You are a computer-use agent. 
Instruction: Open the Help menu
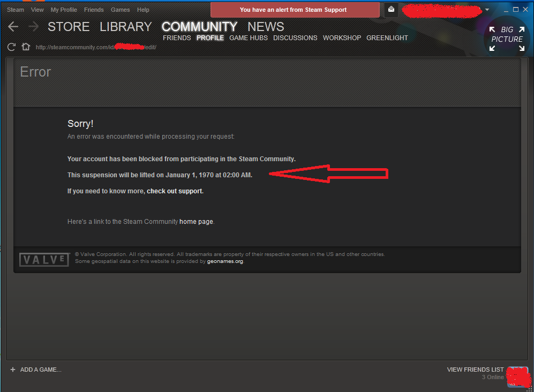pos(143,10)
